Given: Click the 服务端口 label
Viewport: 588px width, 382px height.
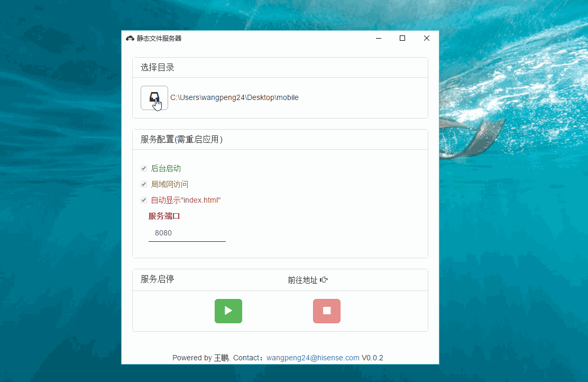Looking at the screenshot, I should 164,216.
